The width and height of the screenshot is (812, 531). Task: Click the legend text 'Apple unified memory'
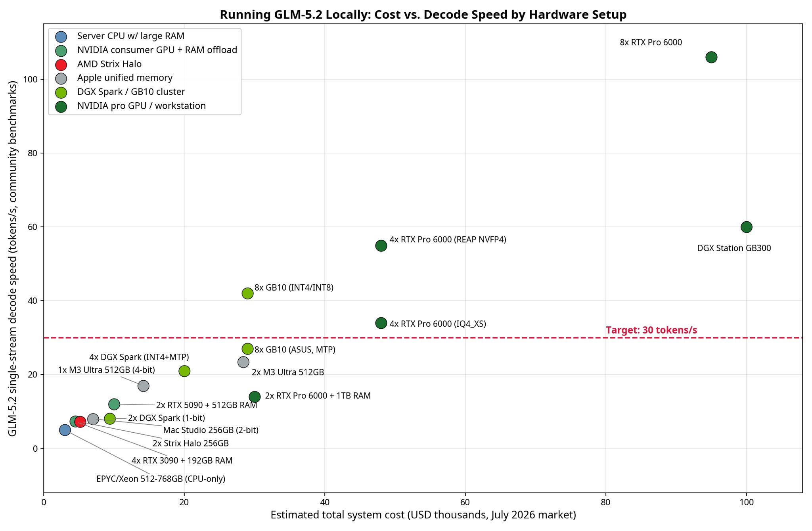click(x=125, y=78)
